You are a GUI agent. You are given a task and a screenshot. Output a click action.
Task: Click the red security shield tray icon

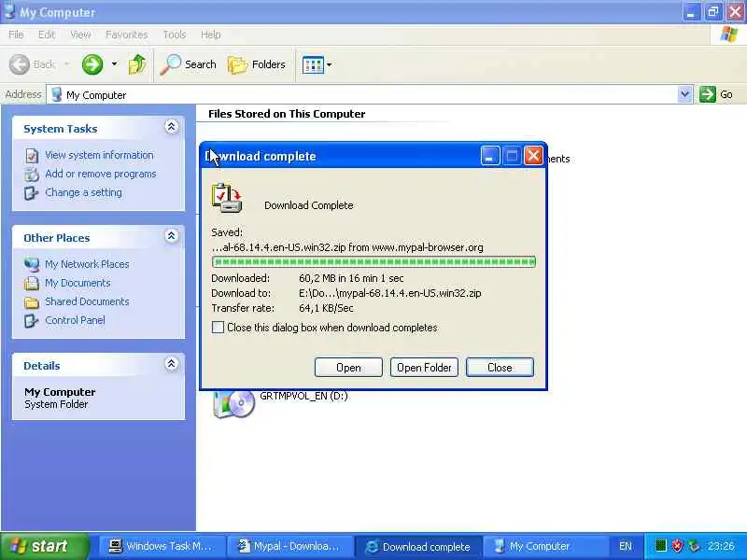[677, 546]
